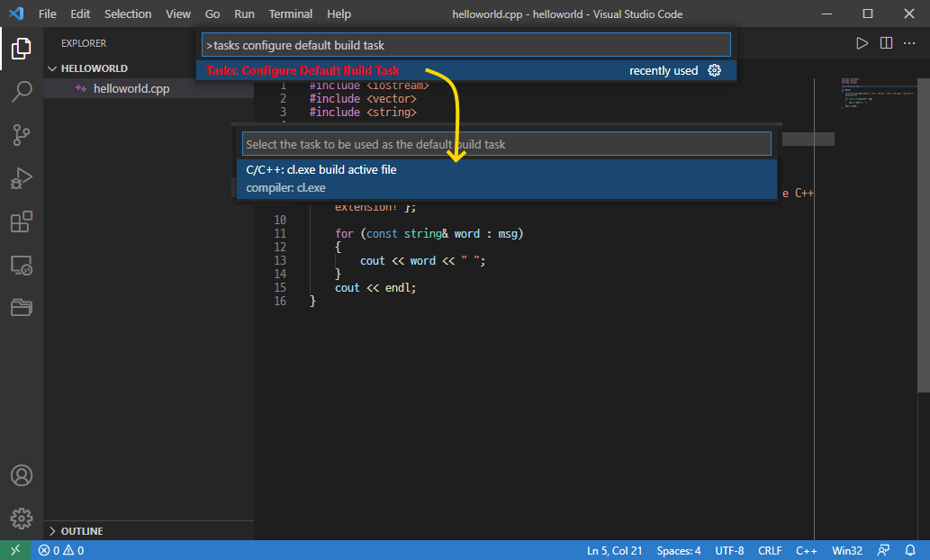
Task: Open the Terminal menu
Action: coord(290,14)
